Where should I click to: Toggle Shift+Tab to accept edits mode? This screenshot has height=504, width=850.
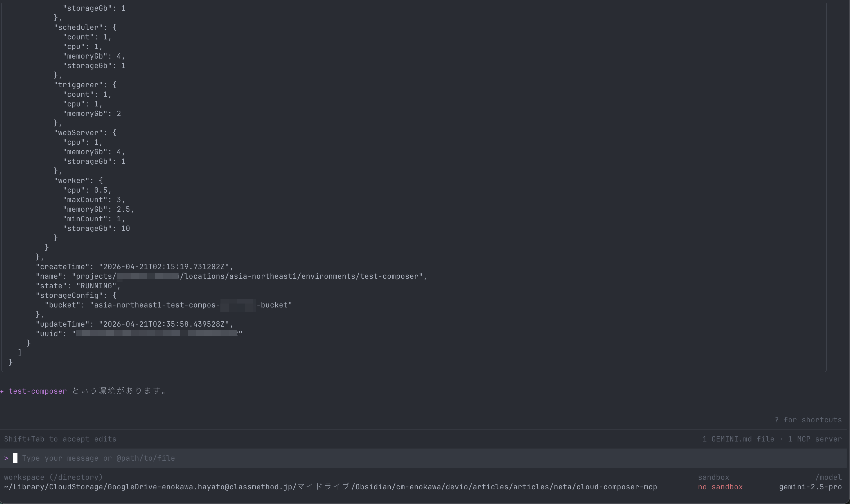coord(60,439)
